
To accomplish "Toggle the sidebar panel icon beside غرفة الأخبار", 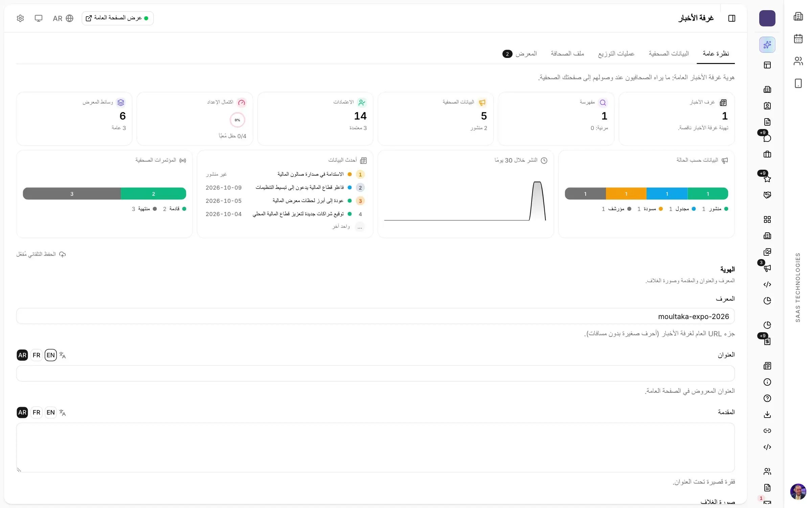I will (x=731, y=18).
